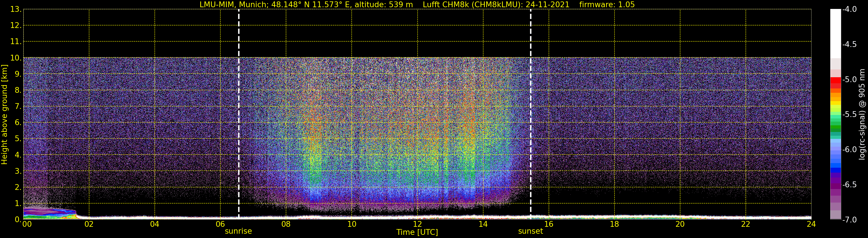
Task: Click the '-5.0' colorbar tick label
Action: pos(850,80)
